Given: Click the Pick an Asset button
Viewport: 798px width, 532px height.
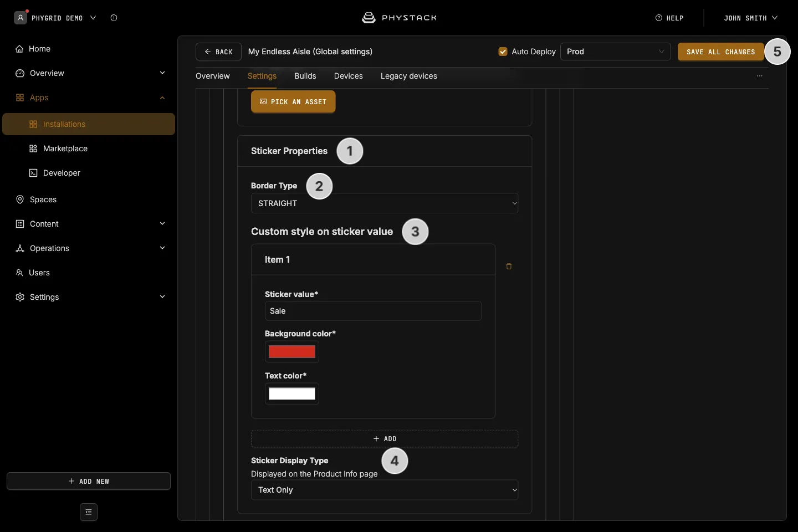Looking at the screenshot, I should [x=293, y=102].
